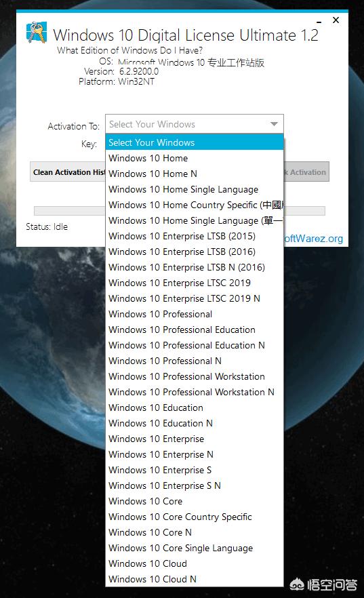Click the 'Version: 6.2.9200.0' text
Viewport: 364px width, 598px height.
point(121,71)
